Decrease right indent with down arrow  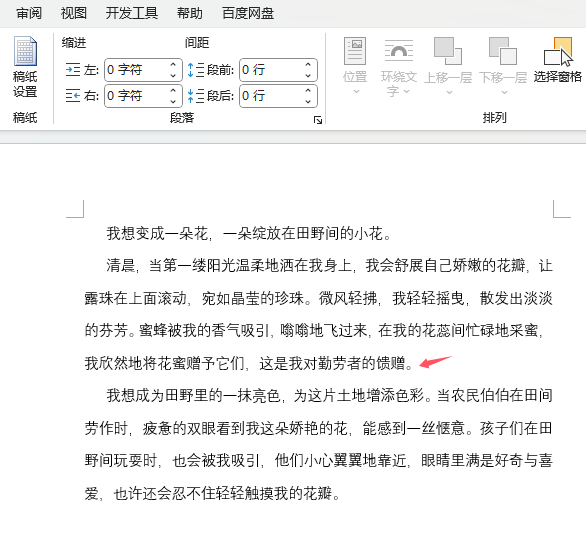(x=173, y=101)
